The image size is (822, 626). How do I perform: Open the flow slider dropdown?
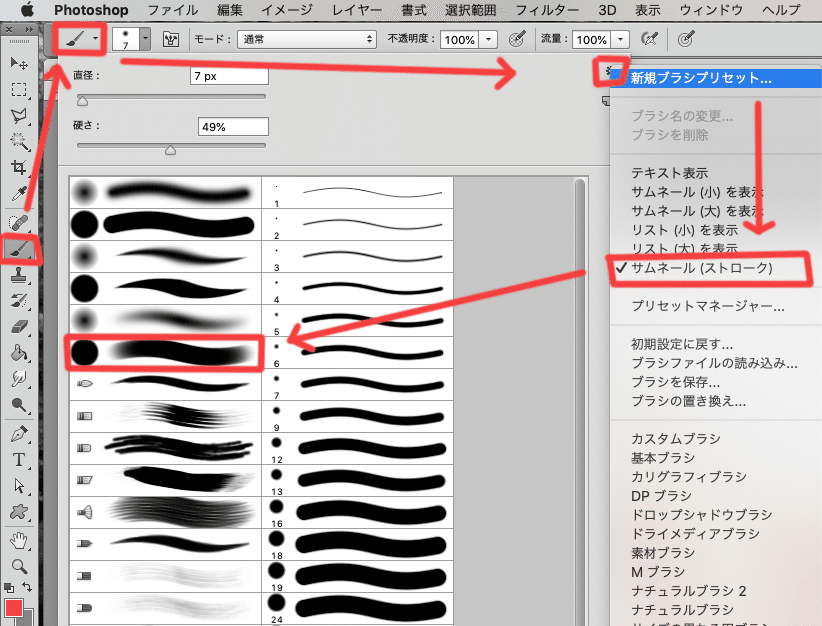(620, 39)
